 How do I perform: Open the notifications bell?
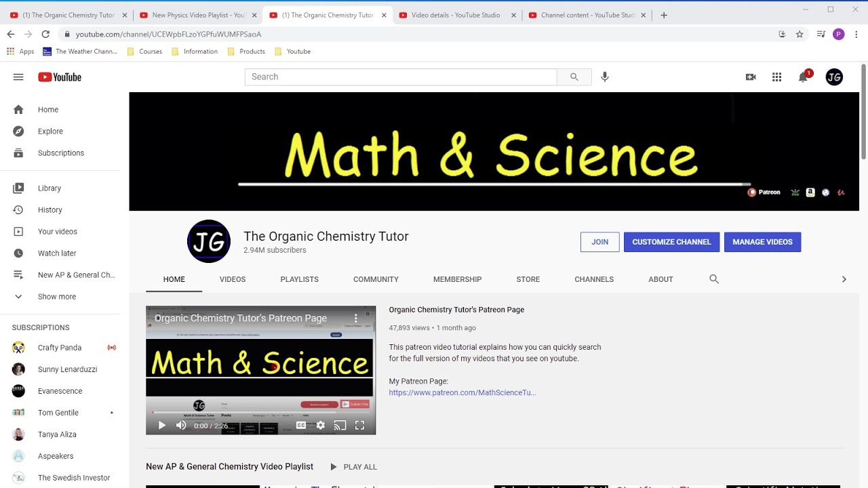tap(804, 77)
